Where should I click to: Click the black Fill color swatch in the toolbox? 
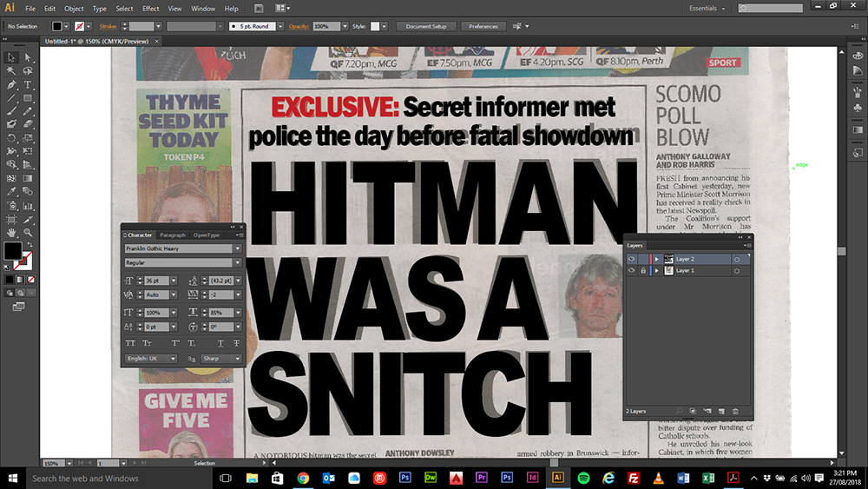12,251
